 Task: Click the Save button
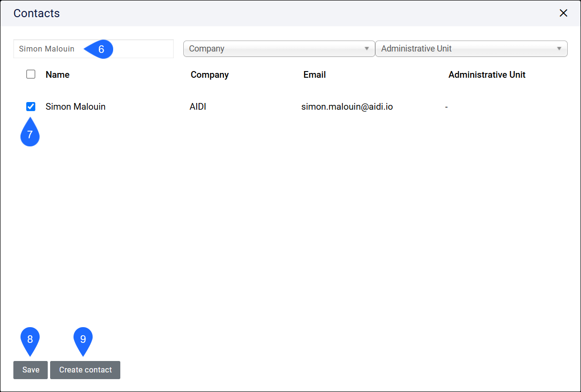tap(31, 370)
